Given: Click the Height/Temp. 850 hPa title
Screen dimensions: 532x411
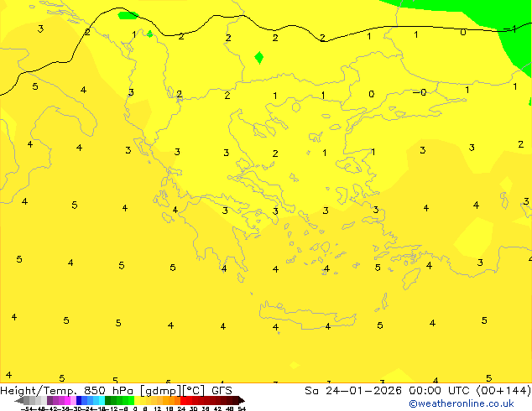Looking at the screenshot, I should click(67, 391).
